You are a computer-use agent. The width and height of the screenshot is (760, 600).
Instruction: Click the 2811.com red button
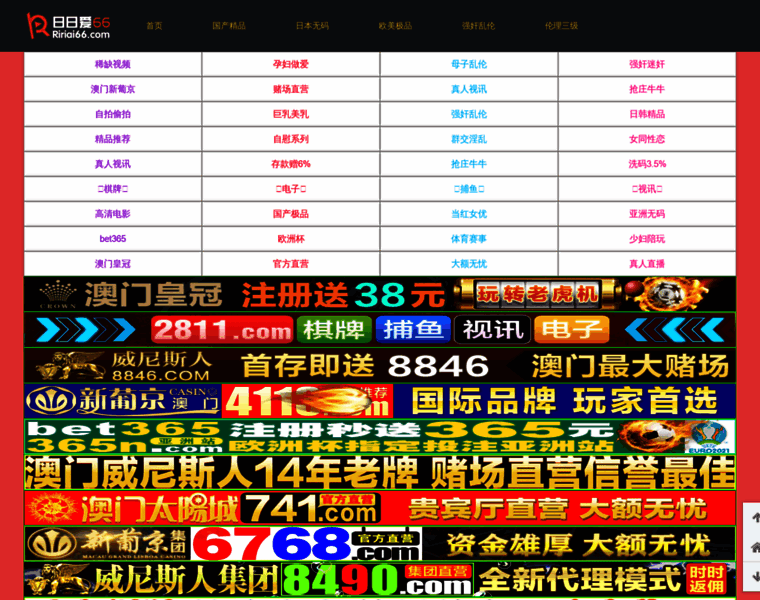(222, 330)
